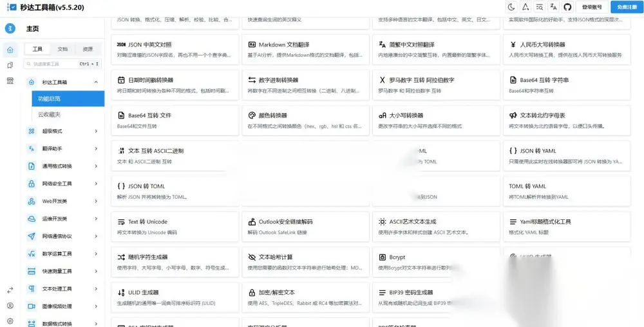Click the 加密/解密文本 padlock icon
Viewport: 644px width, 327px height.
click(x=252, y=292)
